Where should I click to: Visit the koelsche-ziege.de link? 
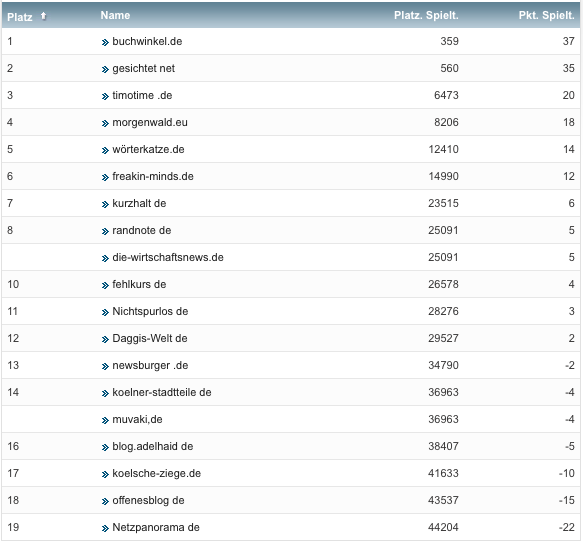[x=157, y=473]
